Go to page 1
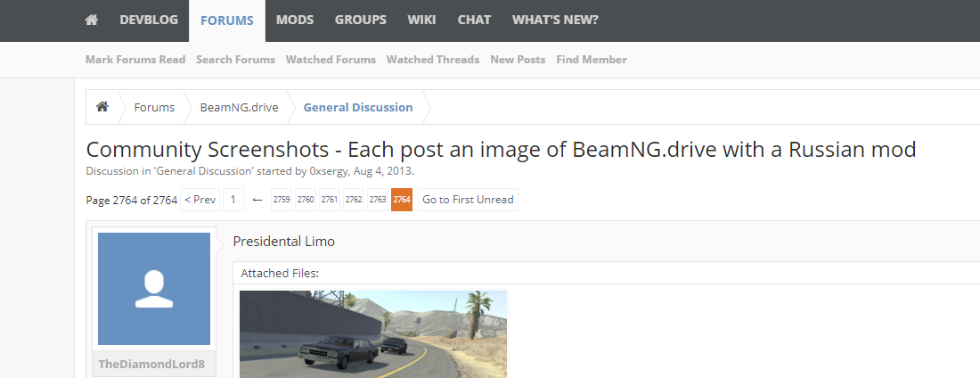Screen dimensions: 980x378 (x=233, y=200)
